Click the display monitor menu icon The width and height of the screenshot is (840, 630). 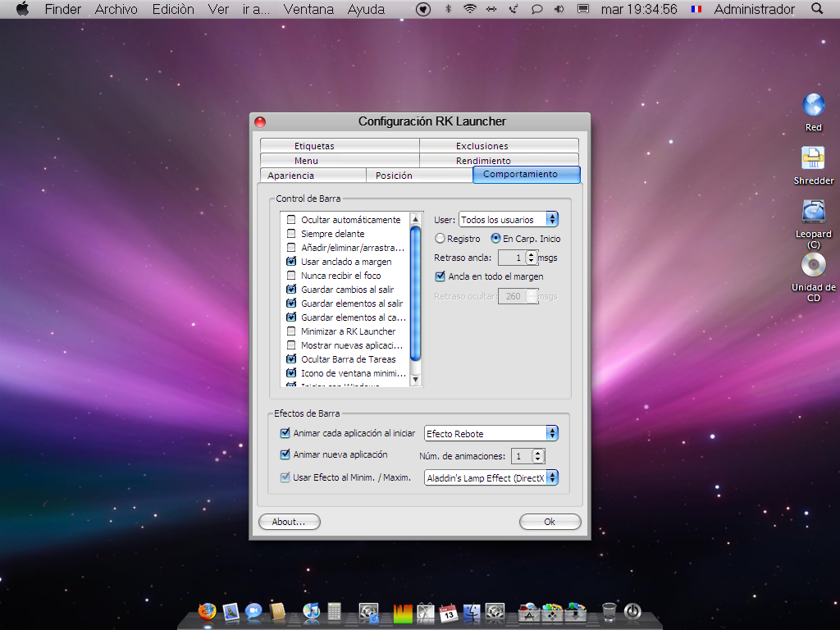coord(583,9)
